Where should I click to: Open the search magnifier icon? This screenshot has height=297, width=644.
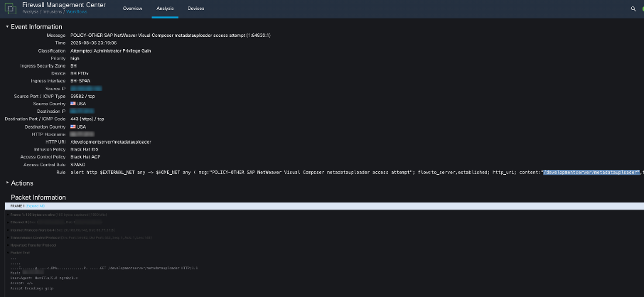click(x=633, y=9)
